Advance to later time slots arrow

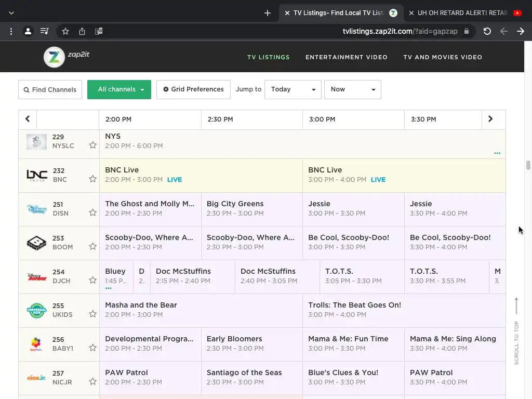[x=490, y=119]
